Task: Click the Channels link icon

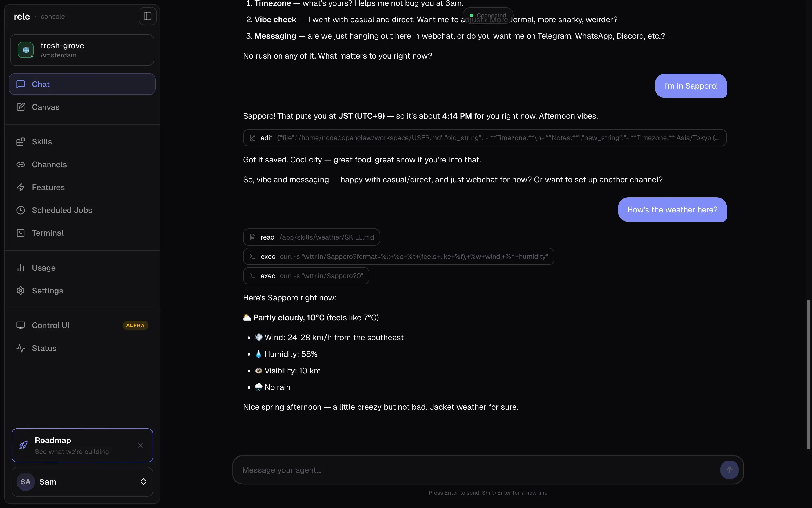Action: coord(21,165)
